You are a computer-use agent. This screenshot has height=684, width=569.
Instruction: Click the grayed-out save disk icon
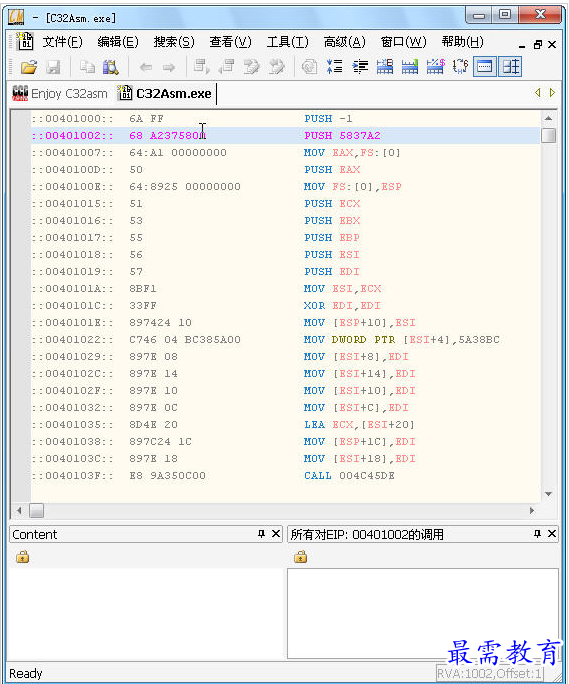pos(53,67)
